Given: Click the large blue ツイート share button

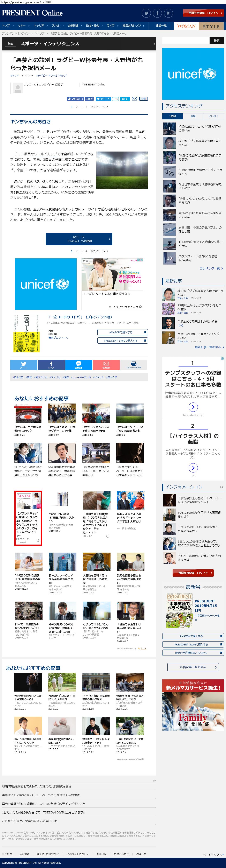Looking at the screenshot, I should (24, 365).
